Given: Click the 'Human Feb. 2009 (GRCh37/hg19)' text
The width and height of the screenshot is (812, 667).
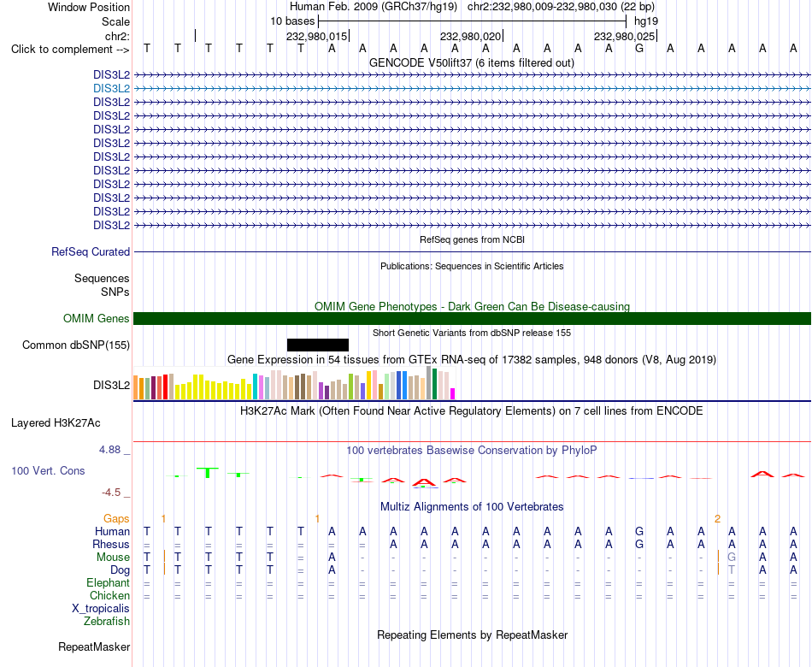Looking at the screenshot, I should coord(374,7).
